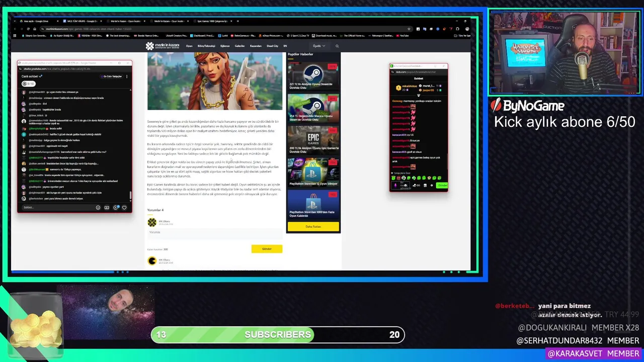Open a new browser tab
644x362 pixels.
(237, 21)
